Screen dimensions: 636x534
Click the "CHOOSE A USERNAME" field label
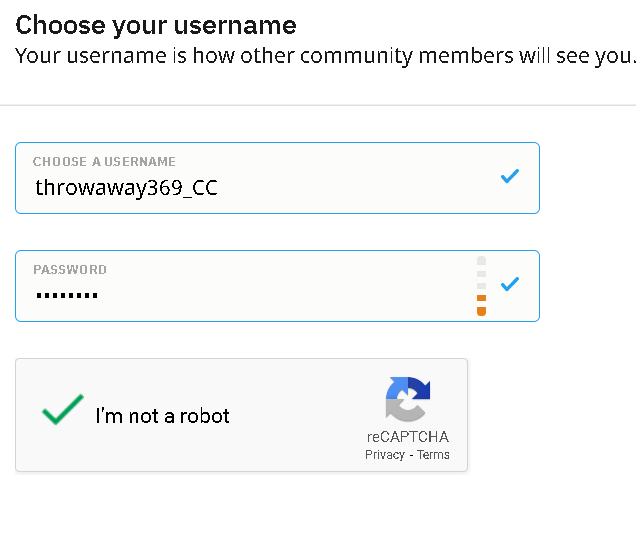click(104, 162)
